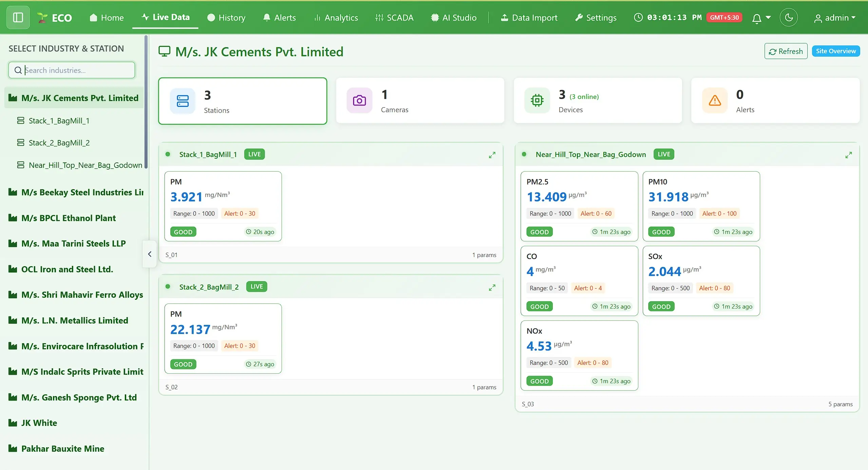Open the Analytics tab
This screenshot has width=868, height=470.
(336, 18)
